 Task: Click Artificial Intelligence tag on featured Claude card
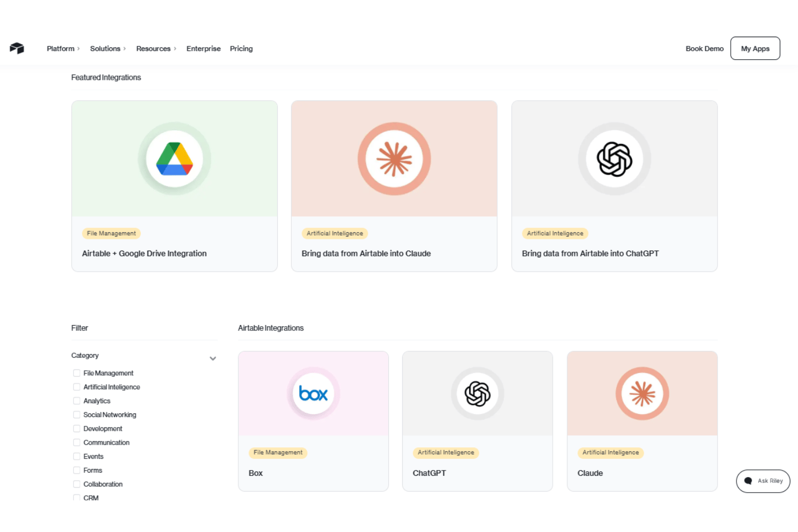(335, 233)
